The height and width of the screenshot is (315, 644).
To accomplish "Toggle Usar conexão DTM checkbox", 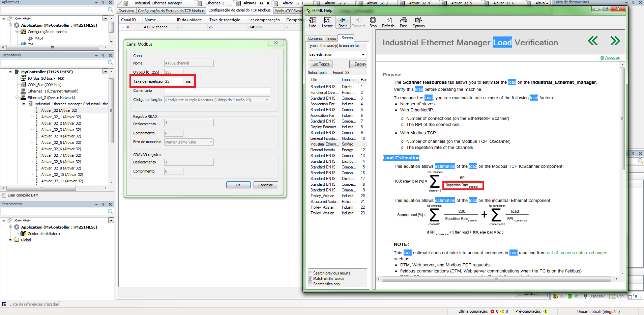I will click(x=4, y=195).
